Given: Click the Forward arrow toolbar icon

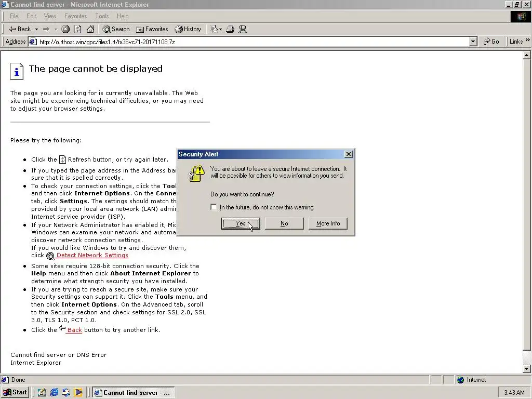Looking at the screenshot, I should coord(46,29).
